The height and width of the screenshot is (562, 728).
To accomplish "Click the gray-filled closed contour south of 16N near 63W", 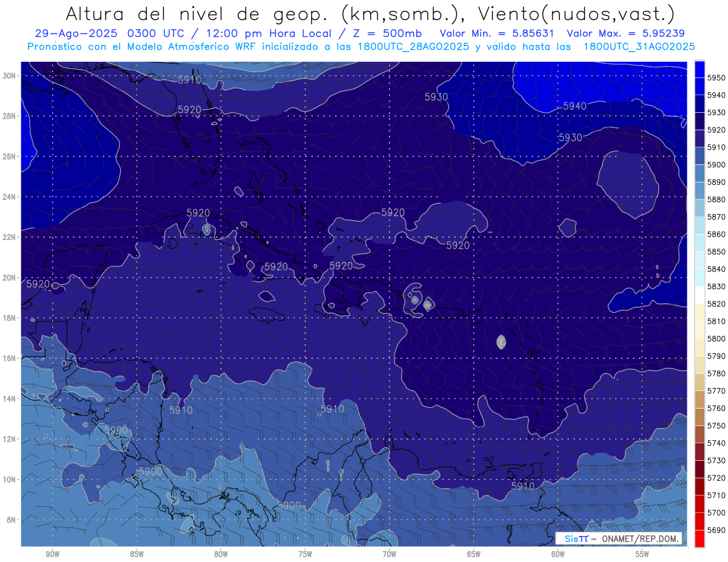I will click(501, 342).
